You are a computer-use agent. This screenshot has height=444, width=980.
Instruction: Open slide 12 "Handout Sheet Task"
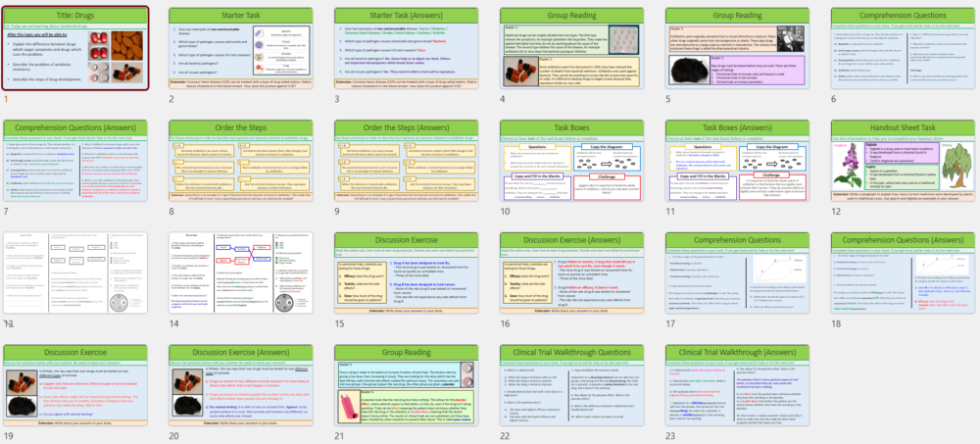pyautogui.click(x=904, y=161)
